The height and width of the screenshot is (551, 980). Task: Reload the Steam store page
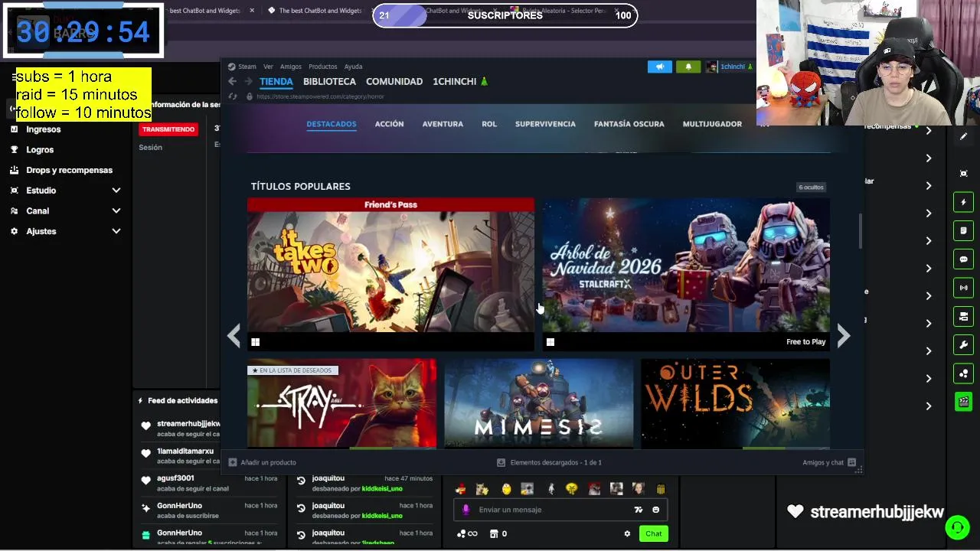(x=234, y=96)
